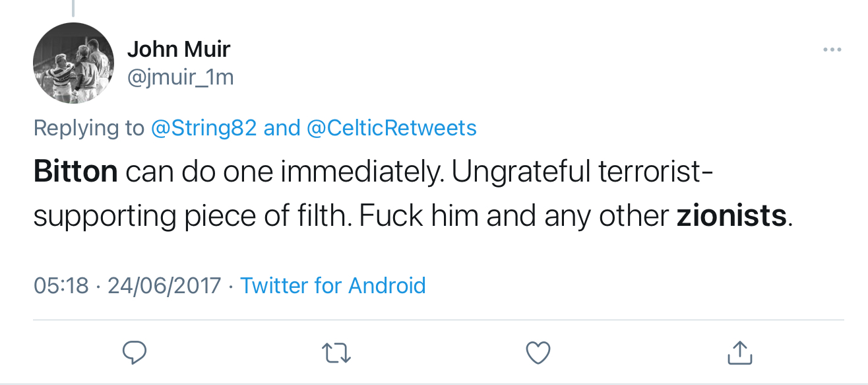
Task: Click the Twitter for Android source link
Action: pyautogui.click(x=333, y=285)
